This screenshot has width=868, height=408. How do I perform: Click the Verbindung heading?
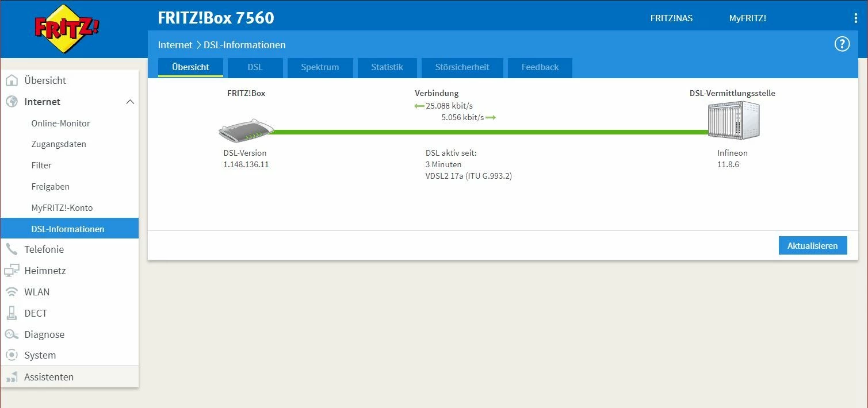[x=437, y=93]
